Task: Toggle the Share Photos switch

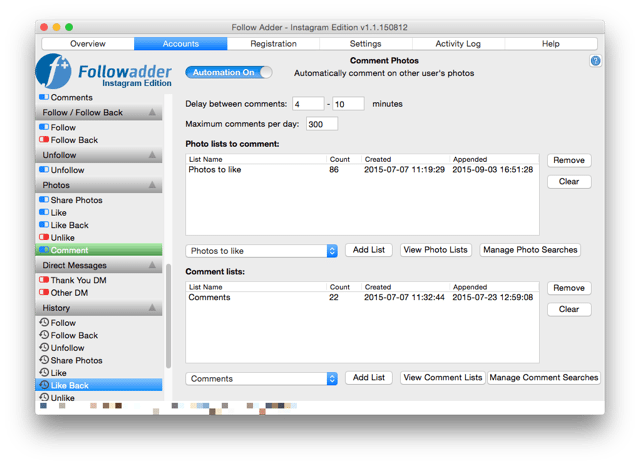Action: pyautogui.click(x=44, y=200)
